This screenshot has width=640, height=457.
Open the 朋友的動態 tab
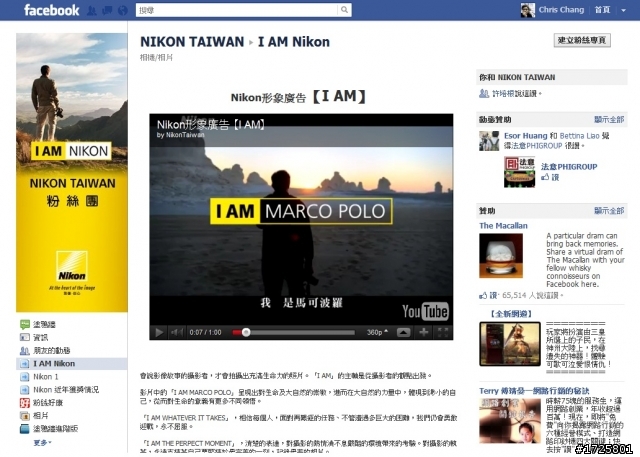tap(51, 351)
